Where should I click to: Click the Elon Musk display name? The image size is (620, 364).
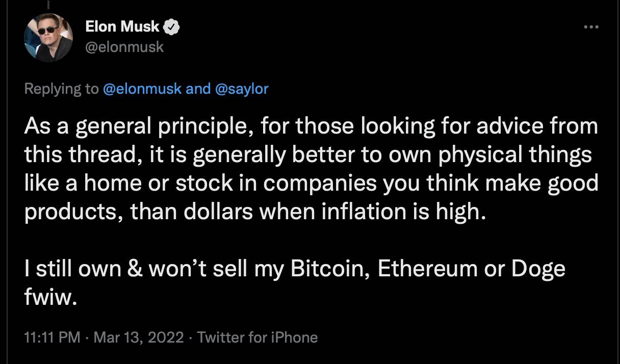click(x=122, y=27)
